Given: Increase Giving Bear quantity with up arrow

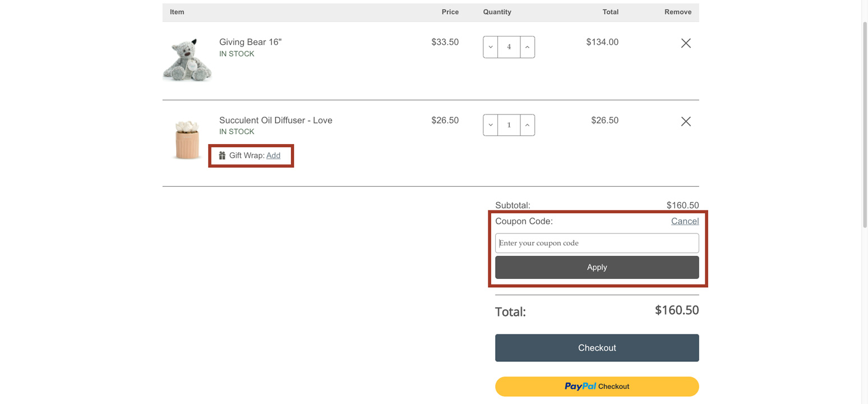Looking at the screenshot, I should pos(527,47).
